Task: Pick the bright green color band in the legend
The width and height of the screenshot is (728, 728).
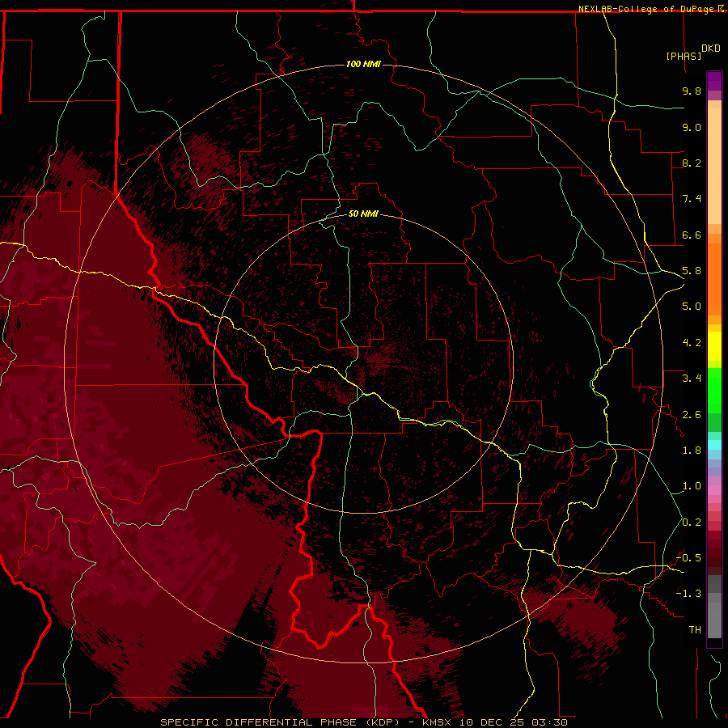Action: [x=714, y=391]
